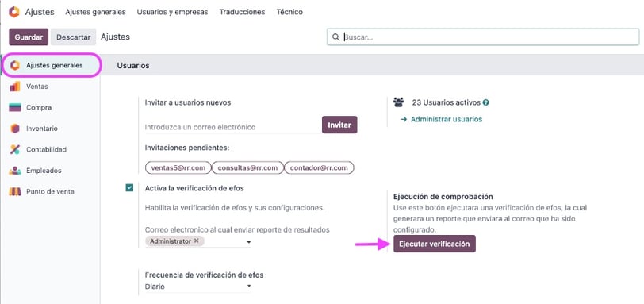This screenshot has width=644, height=304.
Task: Remove the Administrator tag with its X
Action: [x=197, y=241]
